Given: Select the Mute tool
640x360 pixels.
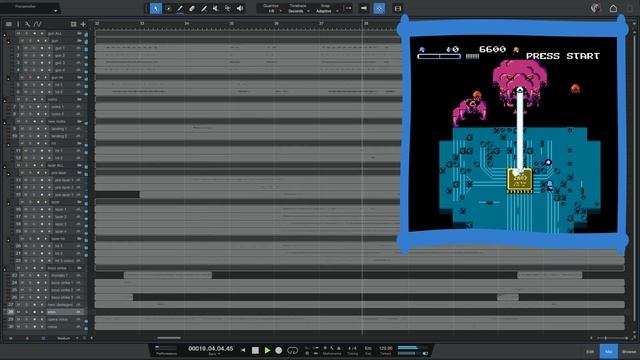Looking at the screenshot, I should coord(216,9).
